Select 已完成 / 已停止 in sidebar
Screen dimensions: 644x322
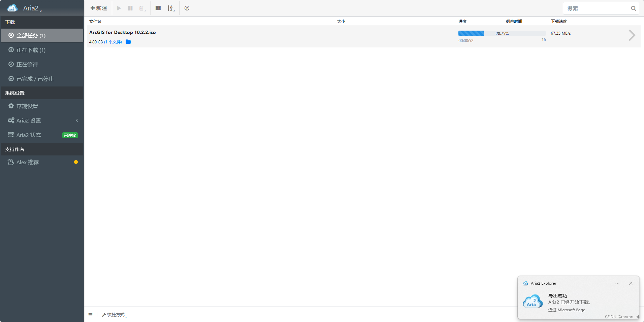[42, 79]
